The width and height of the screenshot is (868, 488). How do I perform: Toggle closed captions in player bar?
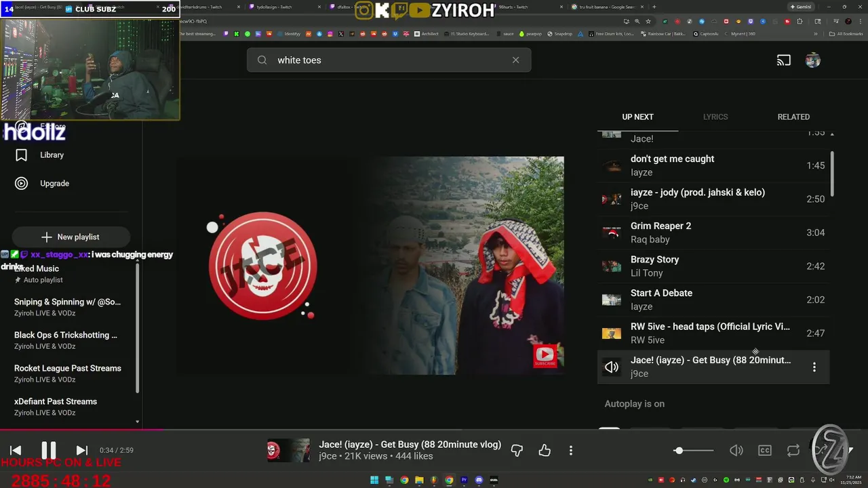(765, 450)
